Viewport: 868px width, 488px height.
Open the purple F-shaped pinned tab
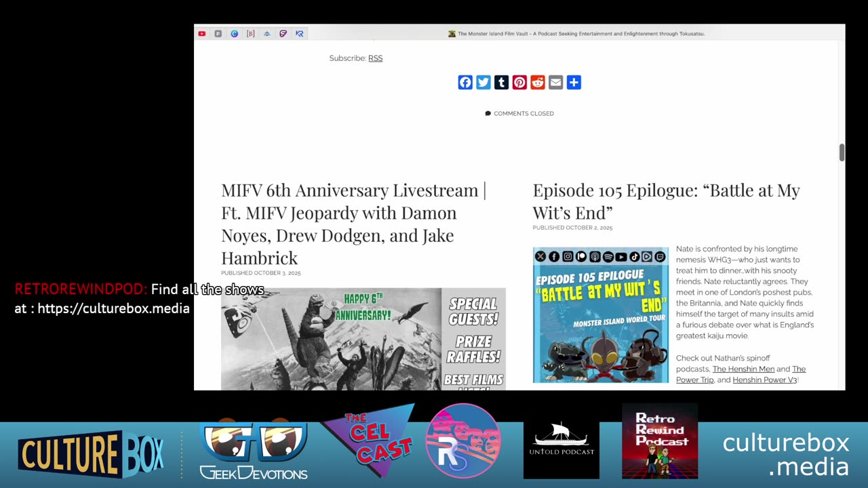pos(283,33)
